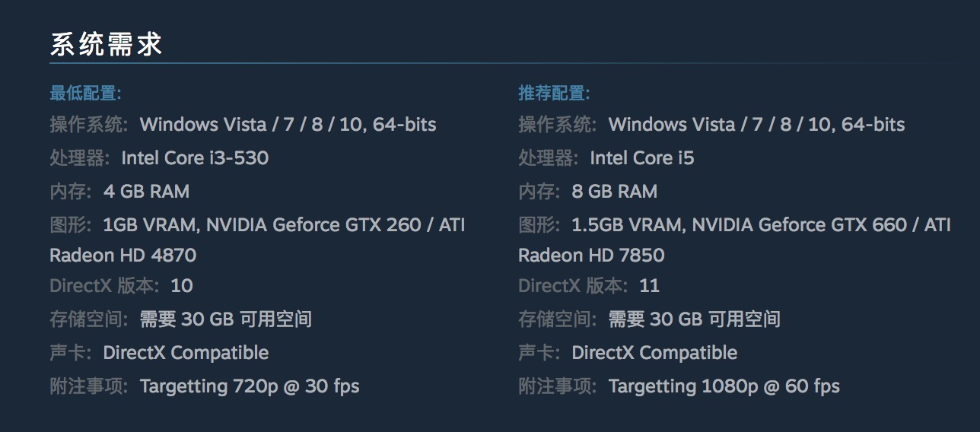Click the 系统需求 section heading
This screenshot has width=980, height=432.
pyautogui.click(x=107, y=44)
